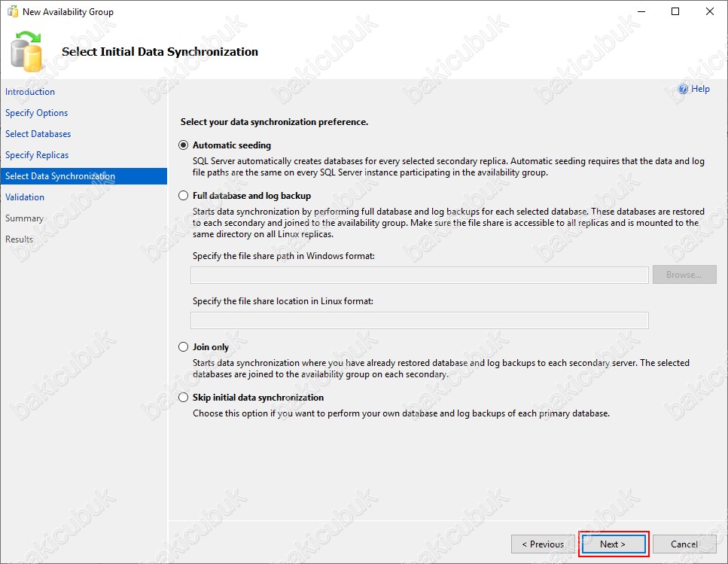Click the Previous button

point(543,544)
